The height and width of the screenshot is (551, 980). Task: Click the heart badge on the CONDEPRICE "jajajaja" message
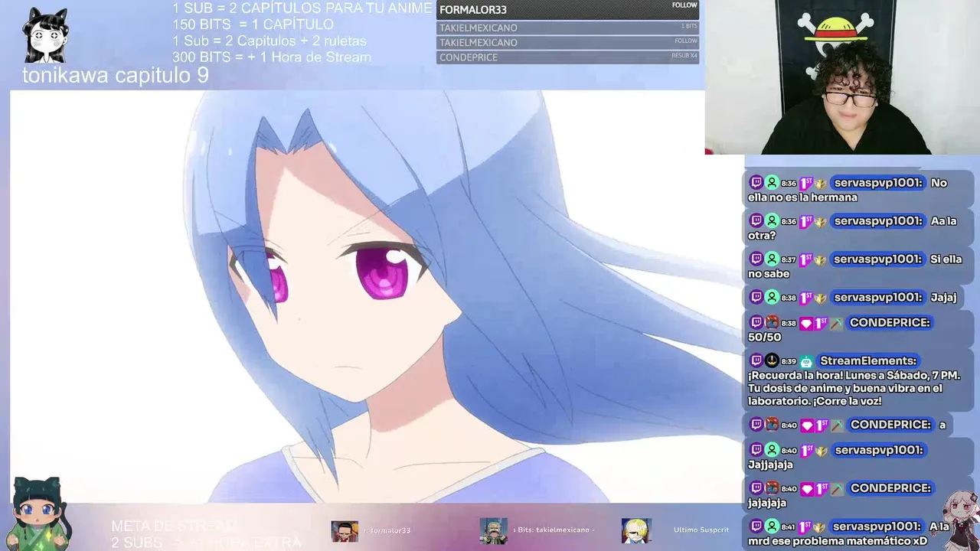(x=806, y=488)
